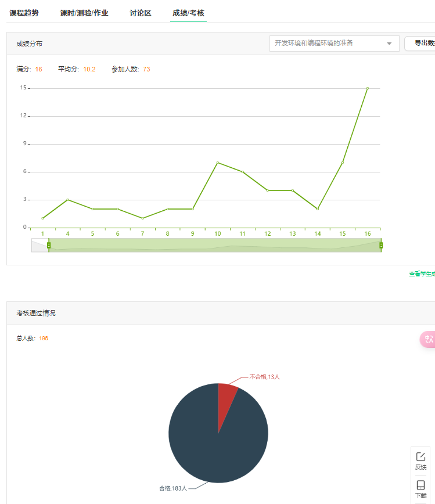
Task: Click the 反馈 feedback icon
Action: [420, 461]
